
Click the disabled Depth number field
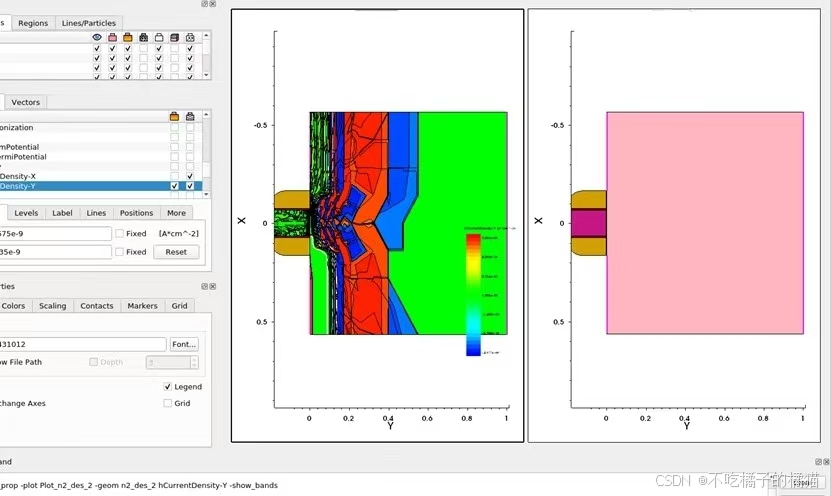169,362
